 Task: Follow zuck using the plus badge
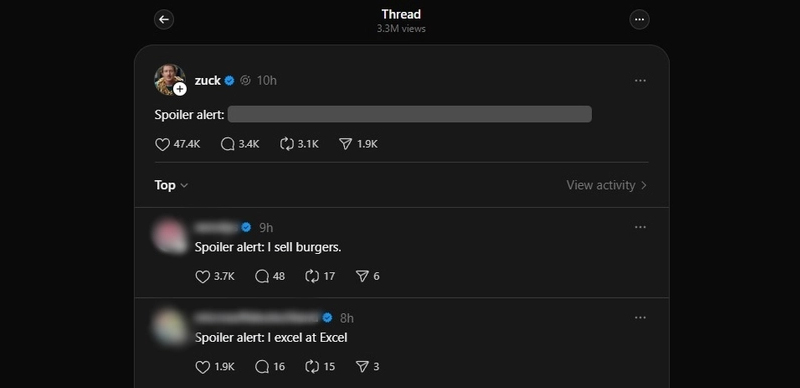coord(180,89)
